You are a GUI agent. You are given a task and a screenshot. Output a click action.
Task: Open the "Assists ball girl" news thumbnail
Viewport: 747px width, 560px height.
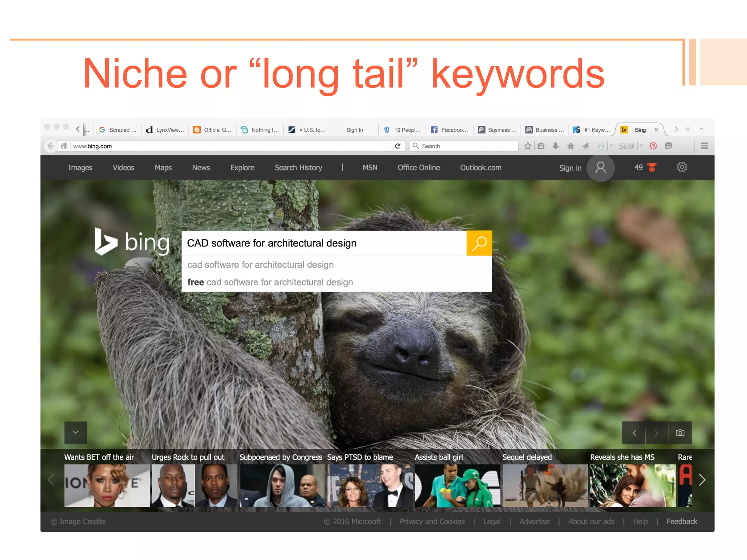pos(457,486)
